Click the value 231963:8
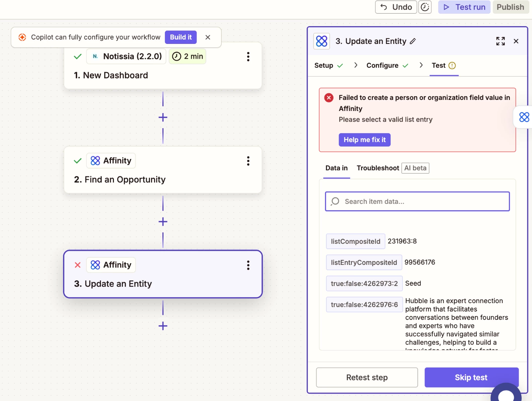 (x=402, y=241)
